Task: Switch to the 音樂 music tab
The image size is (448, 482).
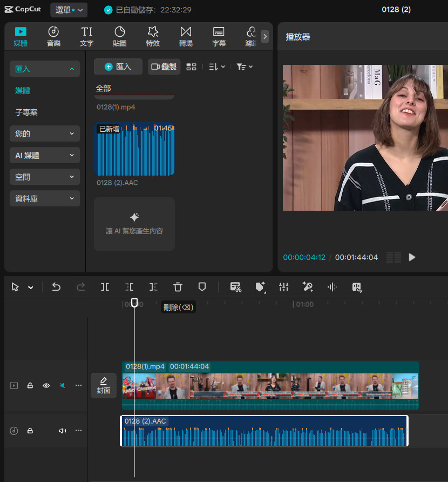Action: point(53,37)
